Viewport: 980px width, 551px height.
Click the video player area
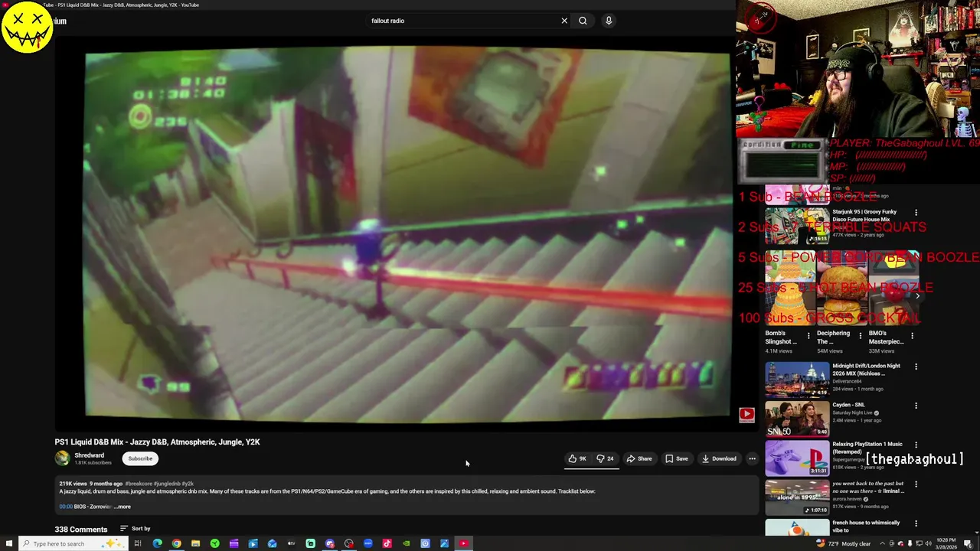tap(407, 235)
